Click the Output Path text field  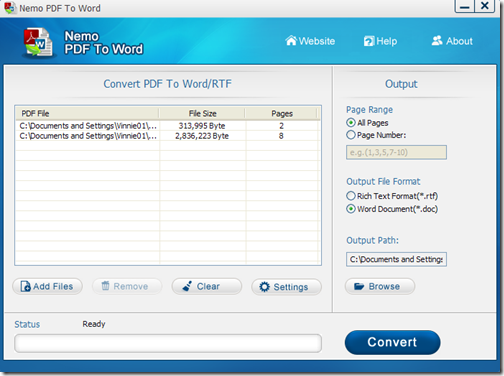(396, 259)
